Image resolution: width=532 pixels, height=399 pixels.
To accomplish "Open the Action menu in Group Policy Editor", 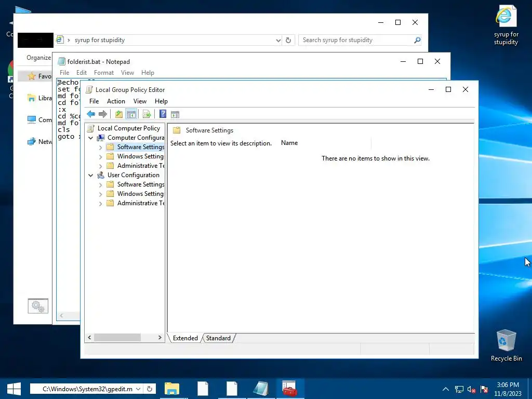I will click(116, 101).
